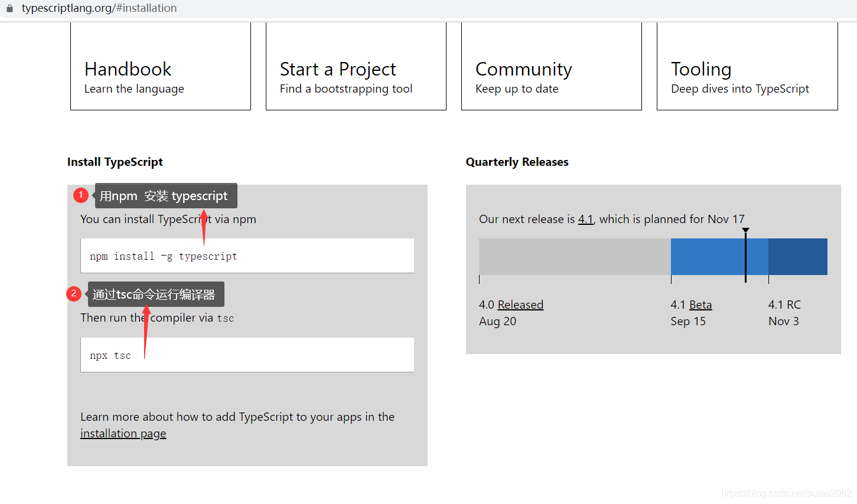Click the padlock icon in address bar
The width and height of the screenshot is (857, 504).
(x=9, y=8)
